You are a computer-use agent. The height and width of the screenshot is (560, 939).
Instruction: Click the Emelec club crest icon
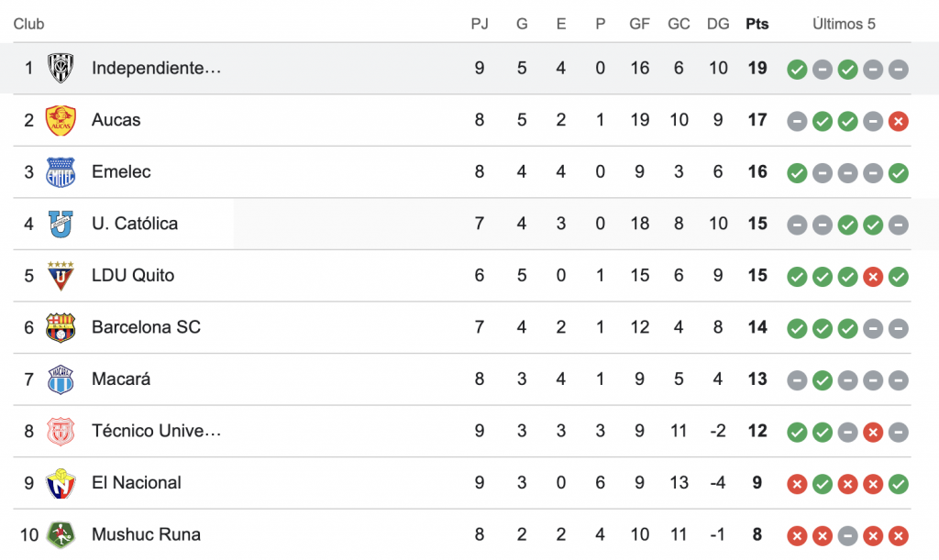tap(61, 172)
